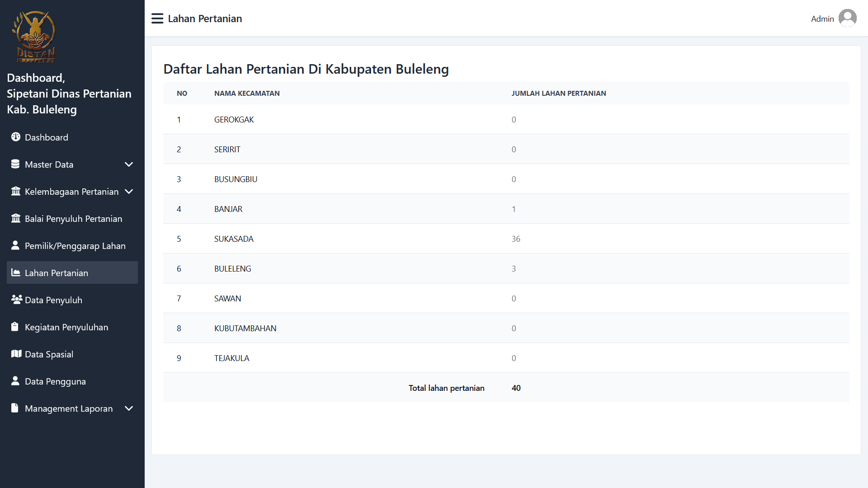Toggle the hamburger sidebar menu icon

157,19
